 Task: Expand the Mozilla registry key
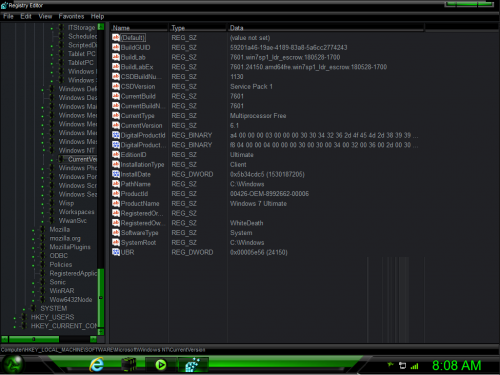(x=33, y=230)
